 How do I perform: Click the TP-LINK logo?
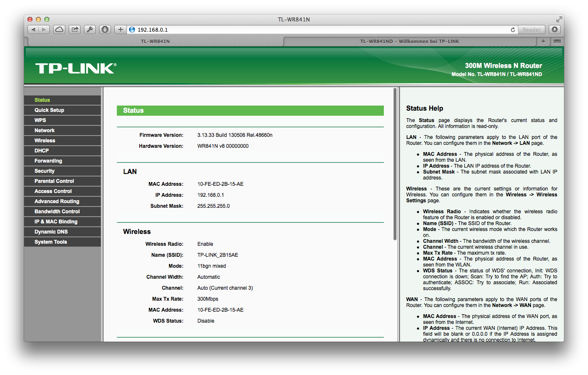(x=76, y=68)
